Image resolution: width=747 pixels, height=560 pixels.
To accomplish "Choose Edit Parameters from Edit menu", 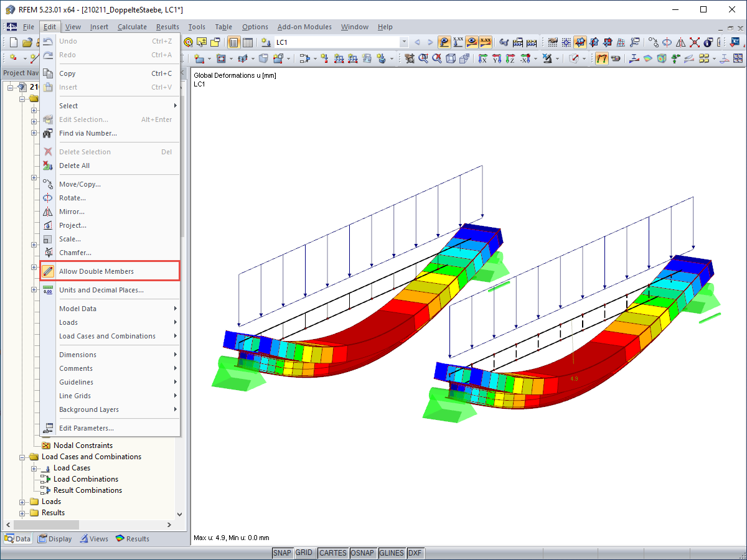I will pyautogui.click(x=110, y=428).
